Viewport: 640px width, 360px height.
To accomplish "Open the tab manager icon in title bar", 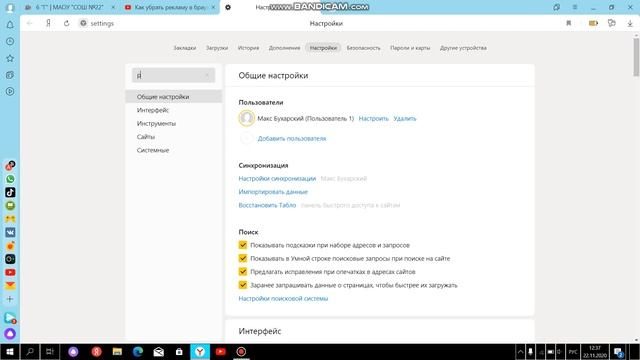I will coord(556,7).
